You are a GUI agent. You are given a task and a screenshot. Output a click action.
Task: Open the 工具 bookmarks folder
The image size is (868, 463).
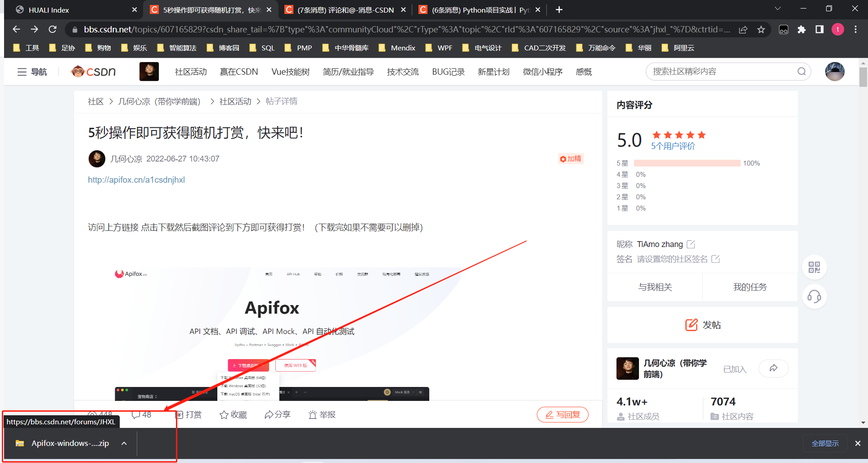(x=27, y=48)
